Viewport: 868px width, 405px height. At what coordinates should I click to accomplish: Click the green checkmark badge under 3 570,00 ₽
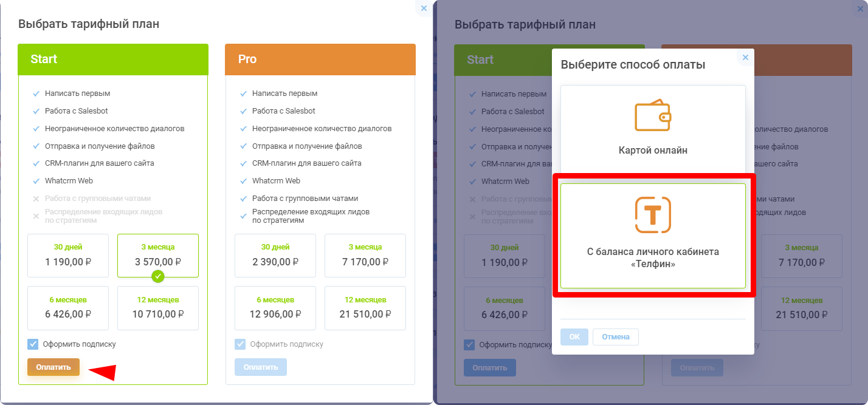pos(158,276)
